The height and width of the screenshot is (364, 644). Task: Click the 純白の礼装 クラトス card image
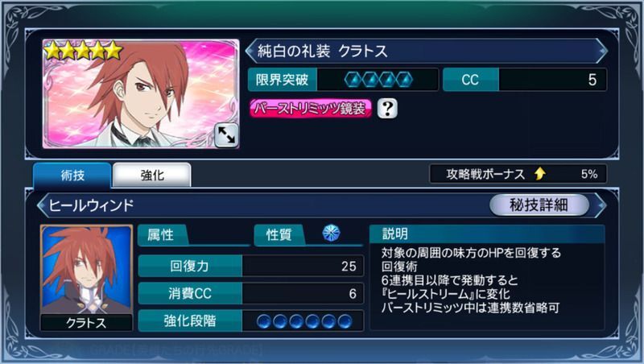(141, 93)
